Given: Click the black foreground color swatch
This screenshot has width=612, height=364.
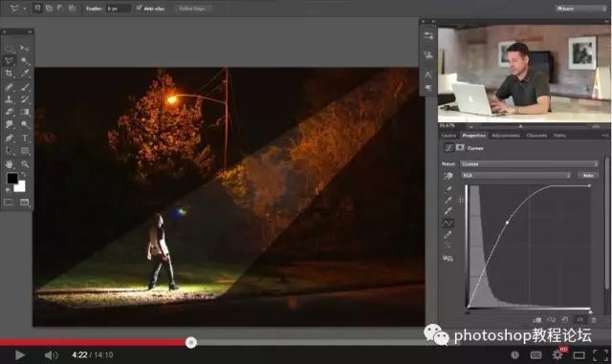Looking at the screenshot, I should point(12,179).
